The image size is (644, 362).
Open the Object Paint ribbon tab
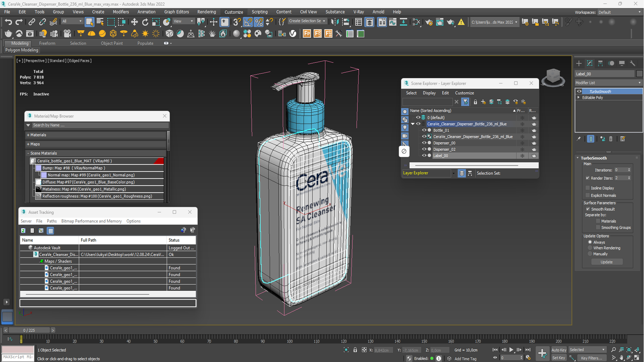tap(112, 43)
